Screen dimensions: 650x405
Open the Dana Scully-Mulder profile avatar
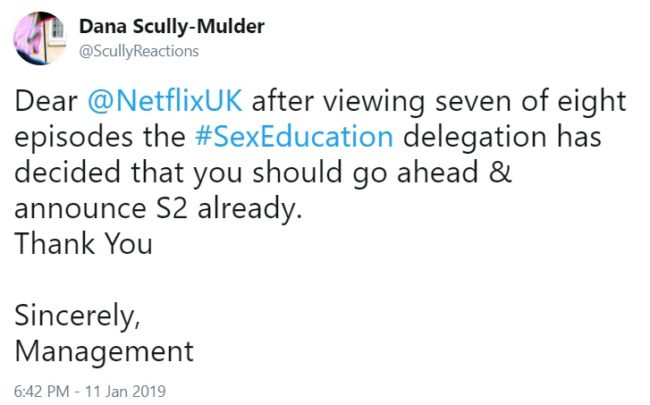coord(40,38)
